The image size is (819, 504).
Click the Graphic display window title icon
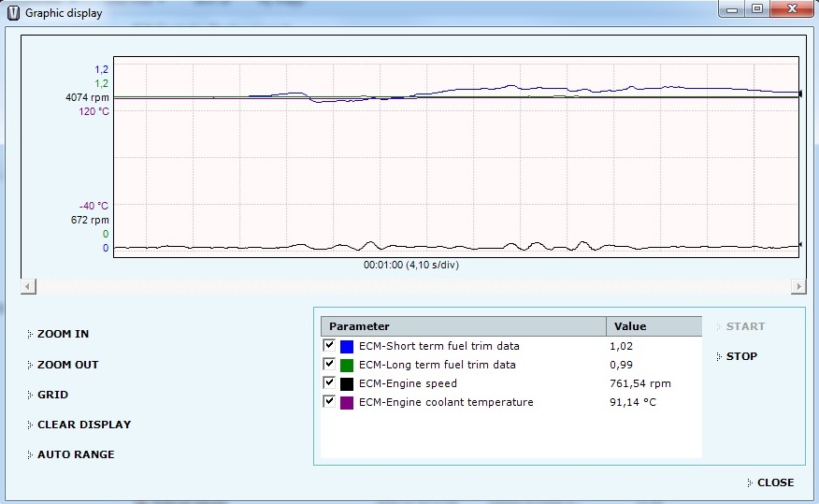(x=13, y=13)
